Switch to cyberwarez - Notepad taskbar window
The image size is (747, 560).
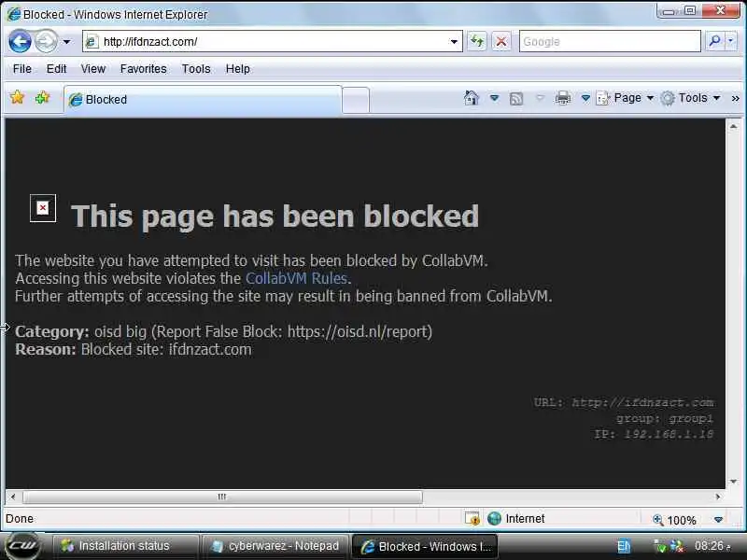(x=275, y=546)
